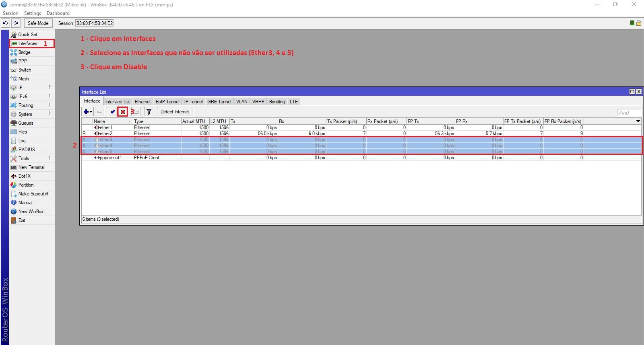Screen dimensions: 644x345
Task: Click the Redo arrow button
Action: click(x=16, y=23)
